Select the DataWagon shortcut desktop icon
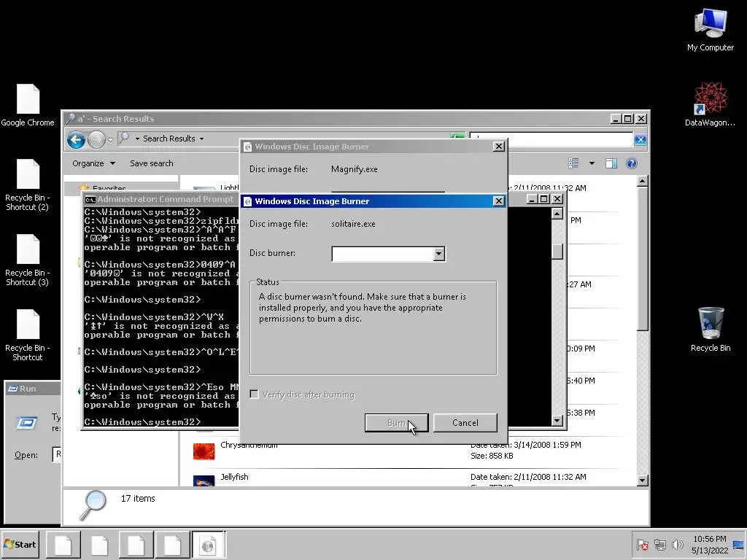 710,104
